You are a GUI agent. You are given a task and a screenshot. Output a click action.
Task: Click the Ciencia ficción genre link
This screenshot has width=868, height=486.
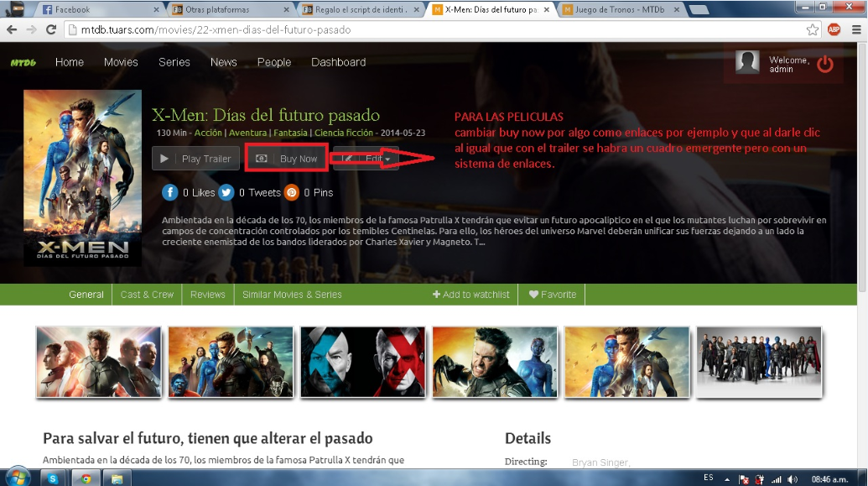pos(344,133)
